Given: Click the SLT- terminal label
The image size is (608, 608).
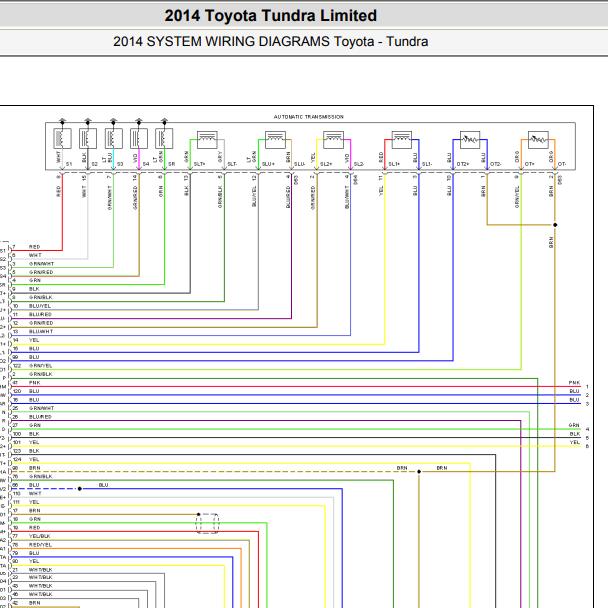Looking at the screenshot, I should click(232, 164).
